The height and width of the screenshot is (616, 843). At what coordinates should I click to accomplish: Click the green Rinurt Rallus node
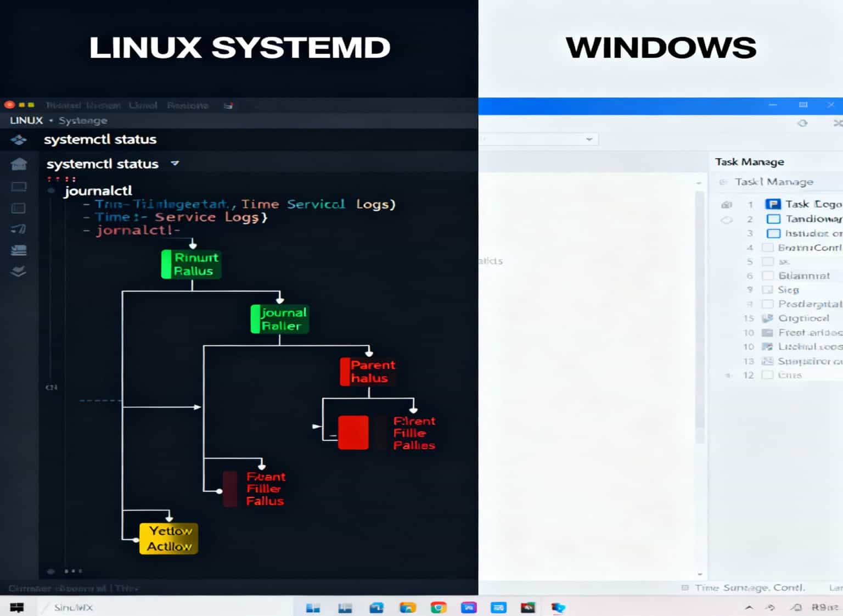(191, 264)
